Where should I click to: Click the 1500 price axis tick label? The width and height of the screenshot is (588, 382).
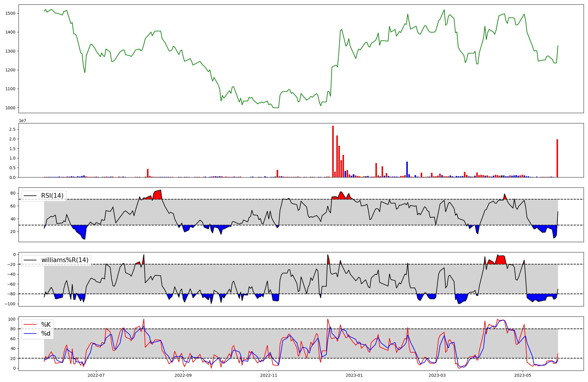(10, 13)
